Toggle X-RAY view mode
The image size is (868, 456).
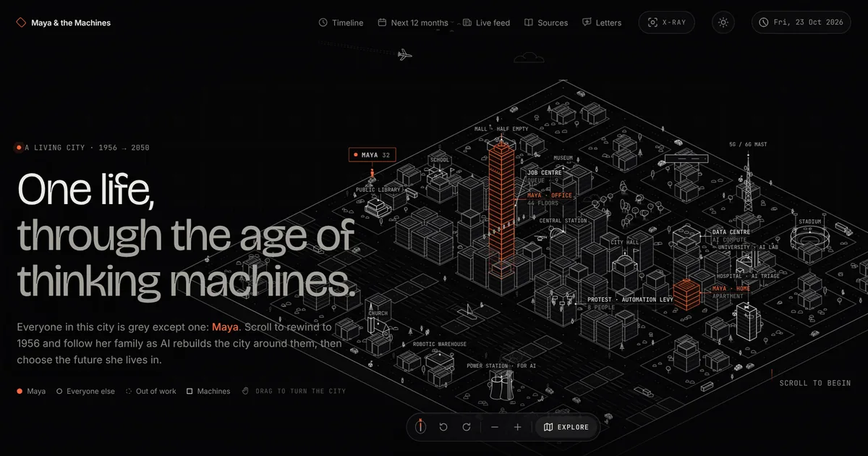coord(666,22)
